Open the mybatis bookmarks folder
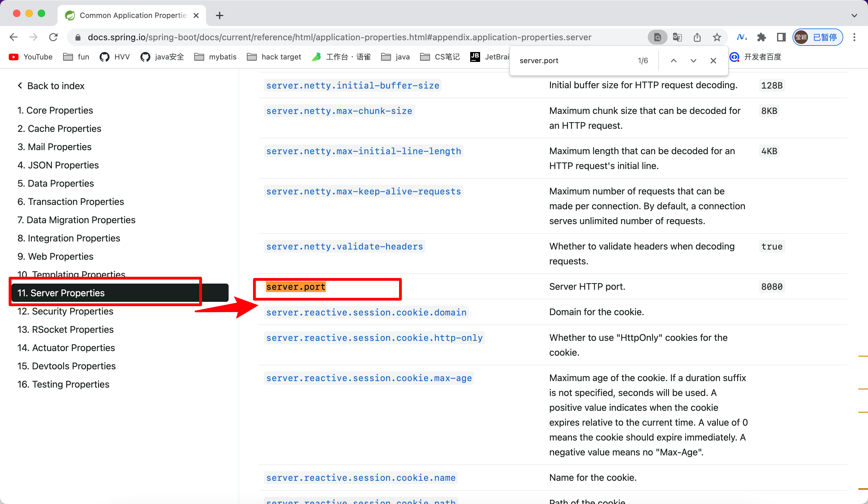The height and width of the screenshot is (504, 868). coord(215,57)
